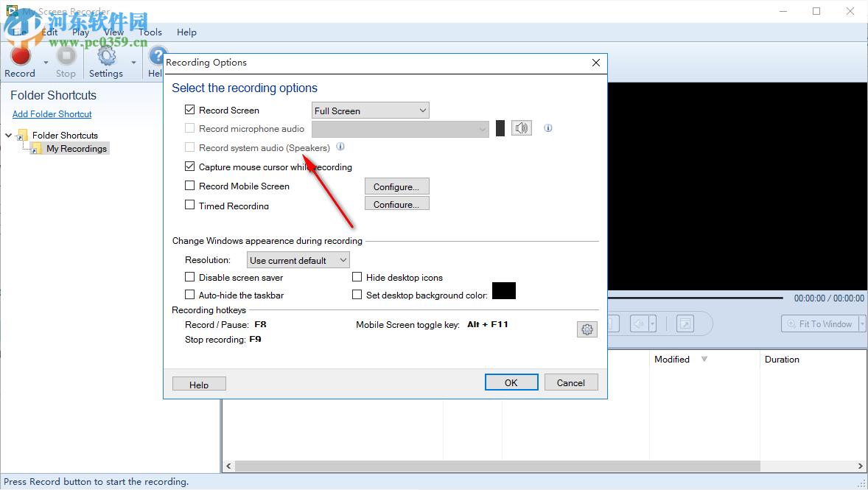This screenshot has height=490, width=868.
Task: Uncheck Capture mouse cursor while recording
Action: (189, 166)
